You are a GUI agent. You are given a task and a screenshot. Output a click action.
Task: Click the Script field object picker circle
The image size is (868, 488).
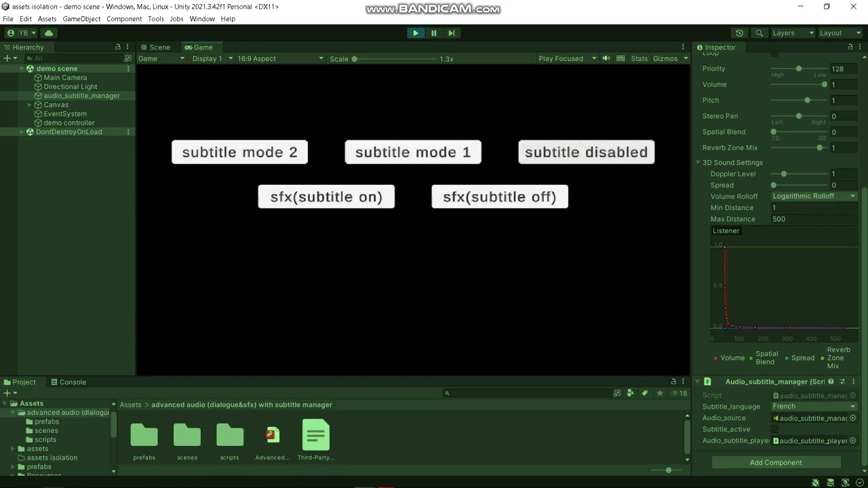[853, 395]
